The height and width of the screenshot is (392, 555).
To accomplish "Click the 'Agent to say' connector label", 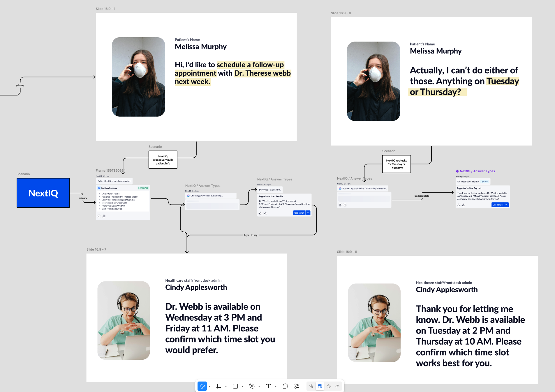I will pos(251,235).
